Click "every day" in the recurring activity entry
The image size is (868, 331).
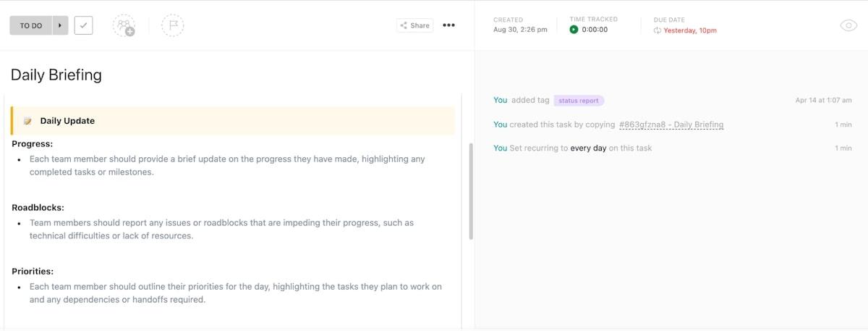588,148
